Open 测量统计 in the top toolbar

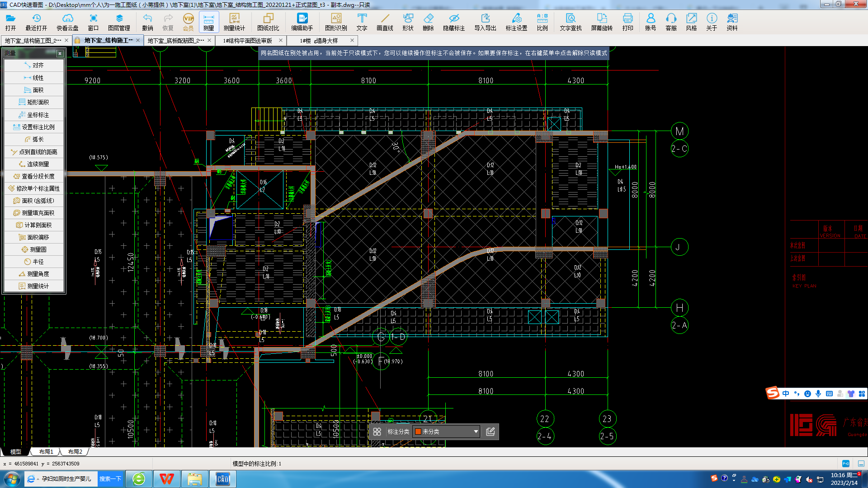coord(234,22)
